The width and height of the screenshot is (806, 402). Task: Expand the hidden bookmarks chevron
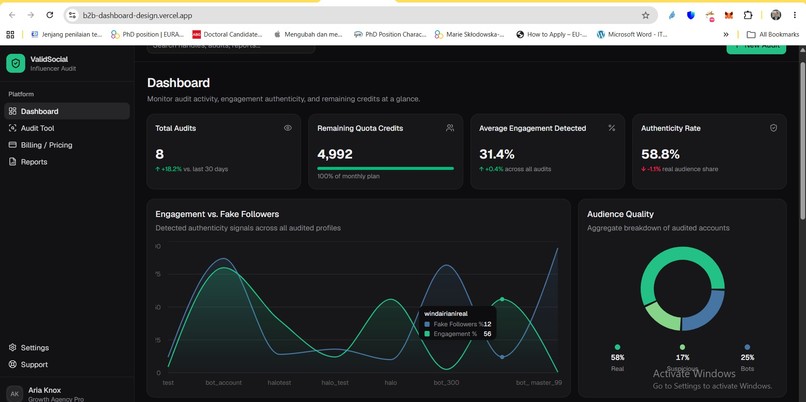tap(726, 34)
